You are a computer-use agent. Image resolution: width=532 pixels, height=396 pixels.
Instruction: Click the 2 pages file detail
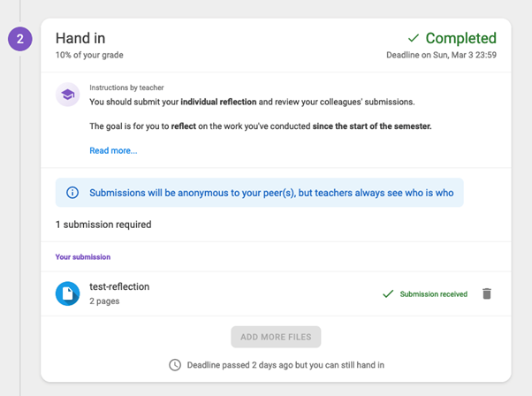click(x=104, y=301)
